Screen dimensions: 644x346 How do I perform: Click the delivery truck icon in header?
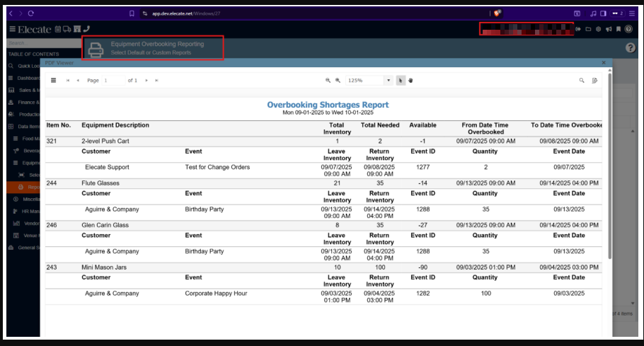[x=67, y=29]
